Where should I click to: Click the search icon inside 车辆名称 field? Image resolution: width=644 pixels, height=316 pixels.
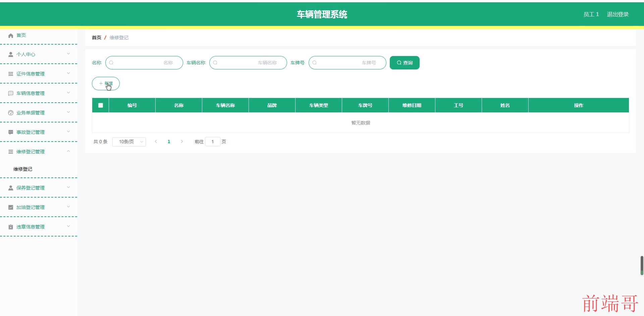coord(215,63)
